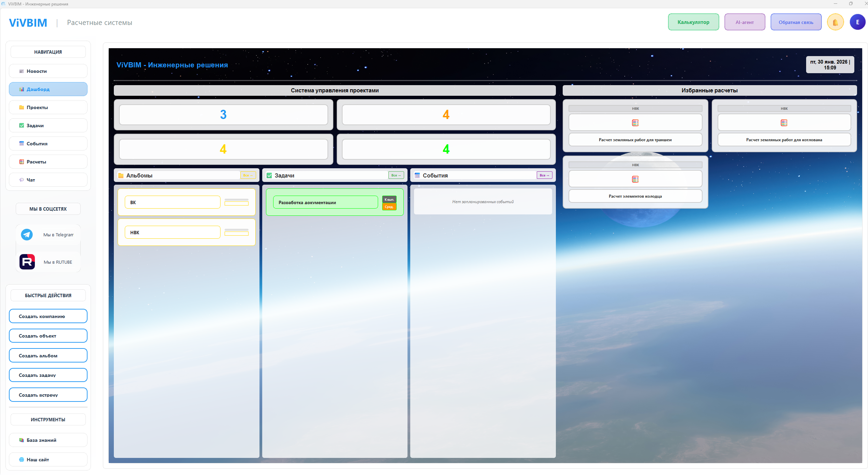Click the notification bell icon
868x475 pixels.
tap(835, 22)
